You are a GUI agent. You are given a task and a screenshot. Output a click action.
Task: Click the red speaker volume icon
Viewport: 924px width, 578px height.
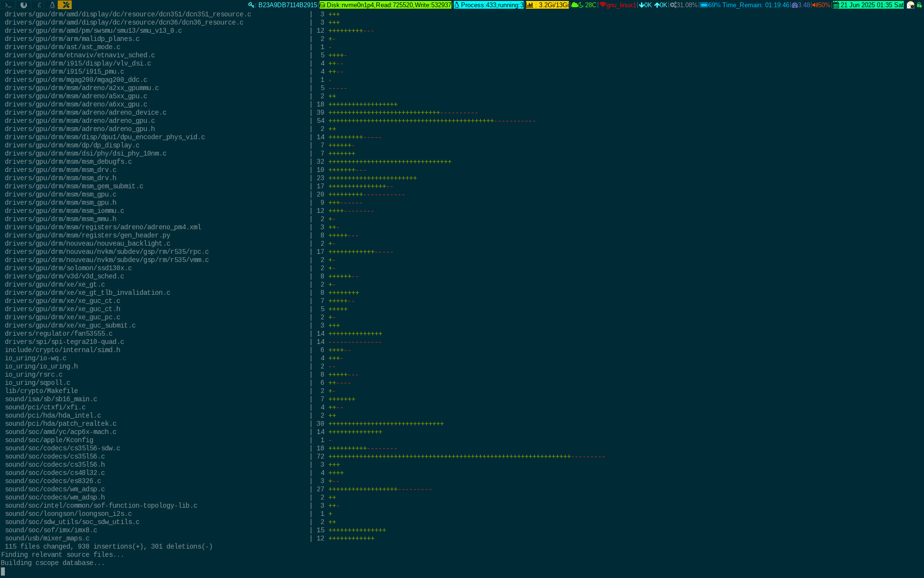coord(815,5)
